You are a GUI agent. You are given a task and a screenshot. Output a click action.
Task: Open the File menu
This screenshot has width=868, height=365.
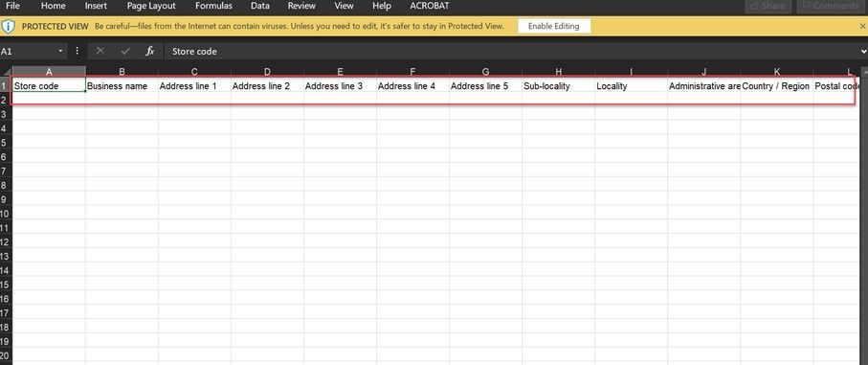coord(12,6)
